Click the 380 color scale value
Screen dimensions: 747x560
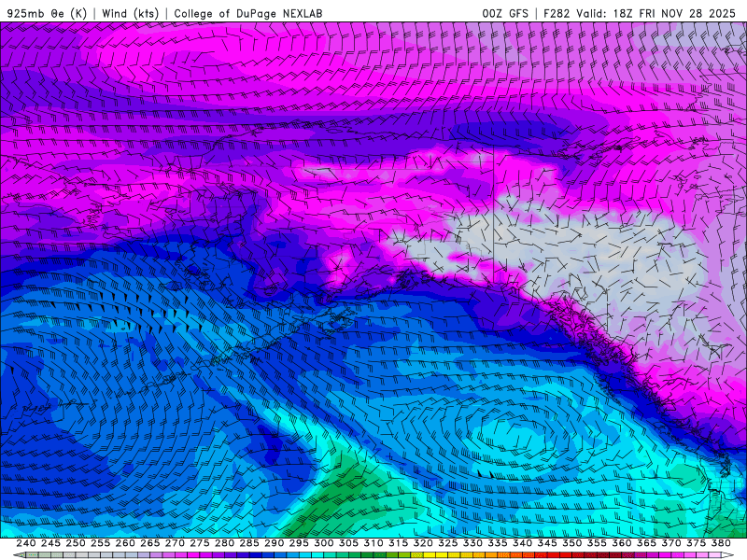721,543
